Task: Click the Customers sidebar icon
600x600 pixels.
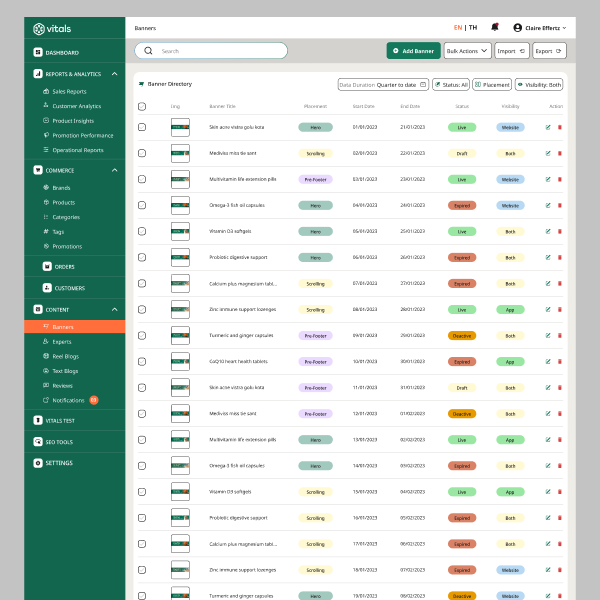Action: 47,288
